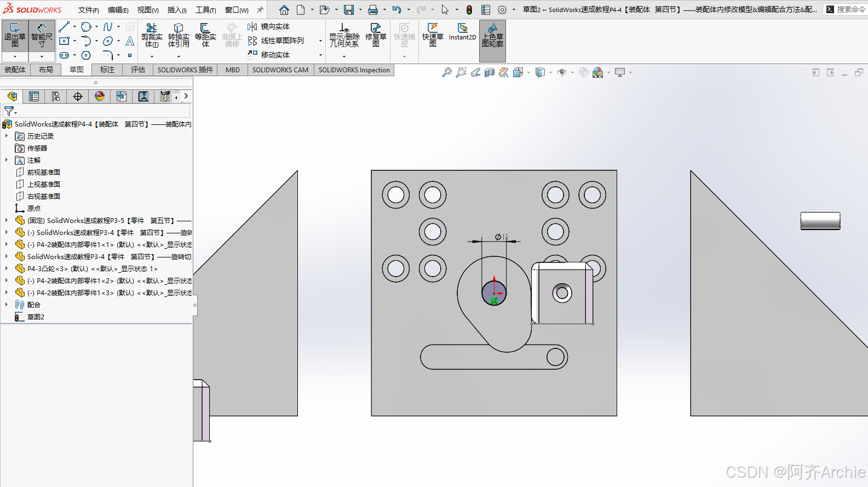Click the Home icon in title bar
Image resolution: width=868 pixels, height=487 pixels.
pos(284,10)
